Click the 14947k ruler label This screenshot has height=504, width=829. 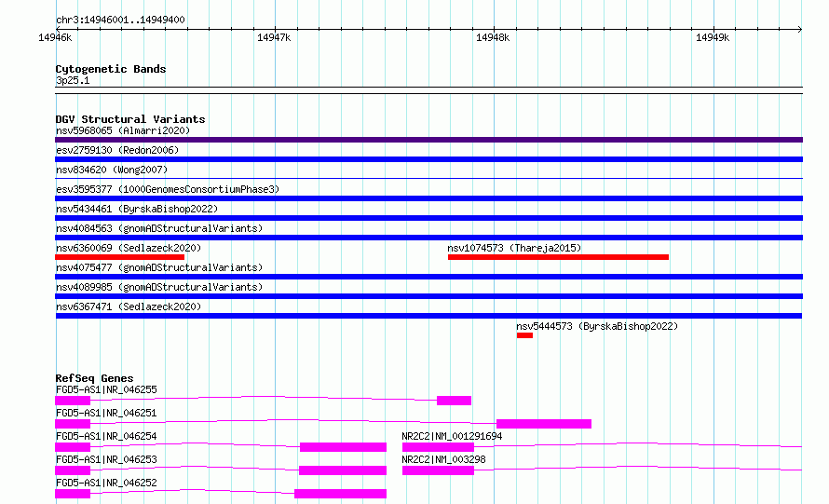274,37
